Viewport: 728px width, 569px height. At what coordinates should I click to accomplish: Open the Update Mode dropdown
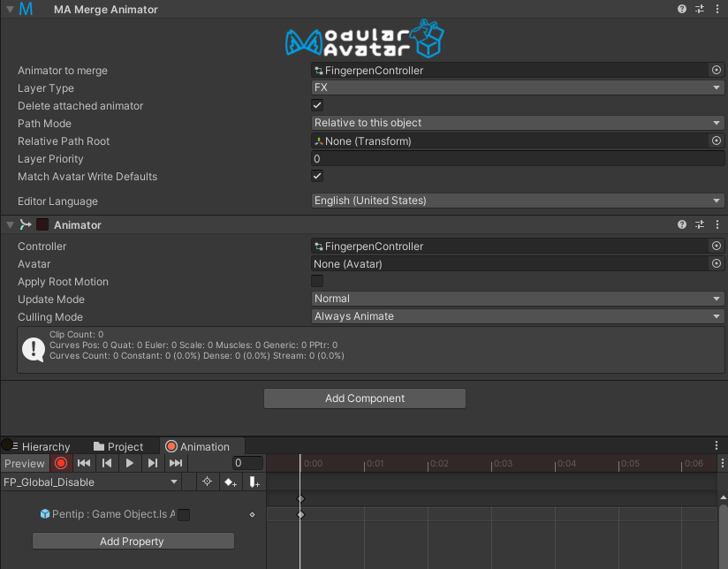[518, 299]
